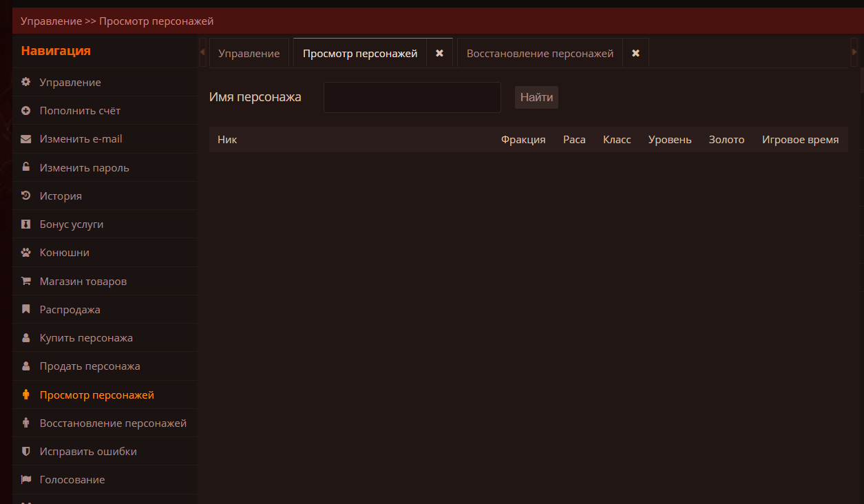Switch to the Управление tab
The width and height of the screenshot is (864, 504).
(x=249, y=54)
